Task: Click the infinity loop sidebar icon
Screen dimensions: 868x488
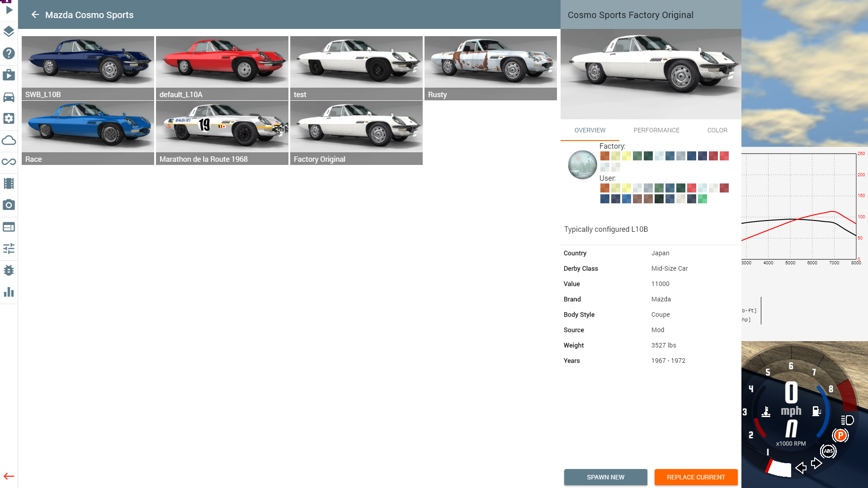Action: coord(9,162)
